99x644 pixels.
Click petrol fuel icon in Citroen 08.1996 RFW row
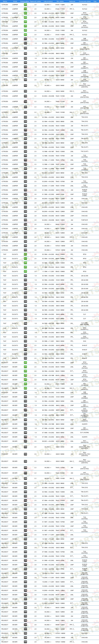click(x=25, y=26)
